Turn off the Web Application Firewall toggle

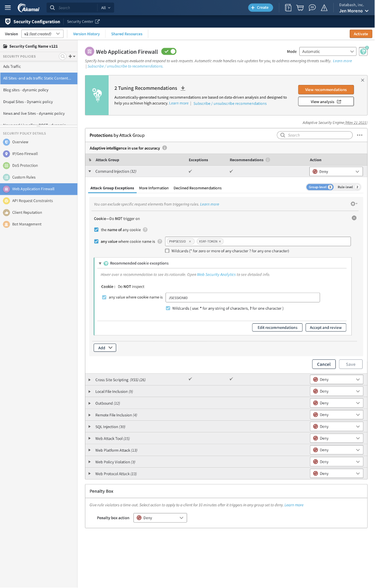[169, 51]
